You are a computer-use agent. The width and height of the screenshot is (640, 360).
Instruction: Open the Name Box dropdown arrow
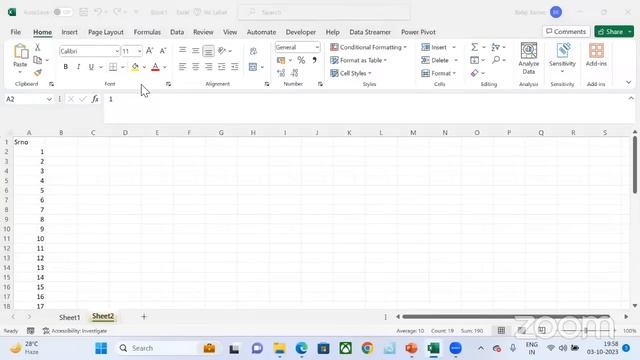[x=49, y=99]
